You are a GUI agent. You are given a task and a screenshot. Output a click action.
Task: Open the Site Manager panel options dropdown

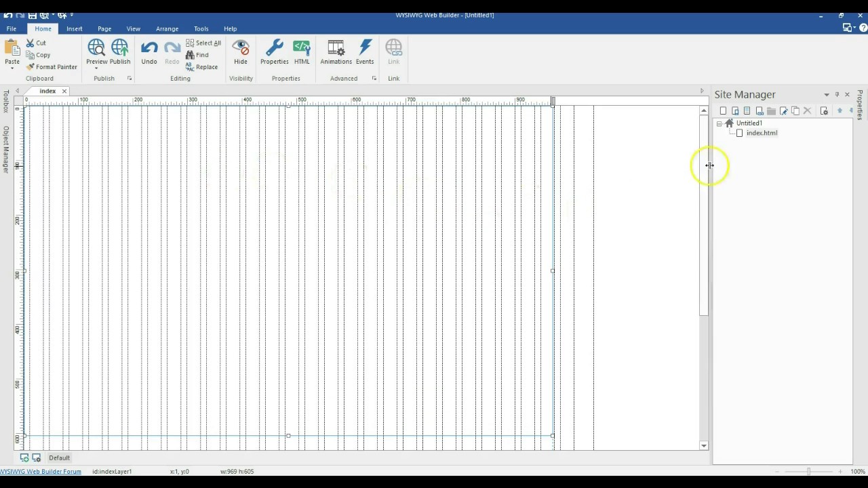pyautogui.click(x=827, y=95)
